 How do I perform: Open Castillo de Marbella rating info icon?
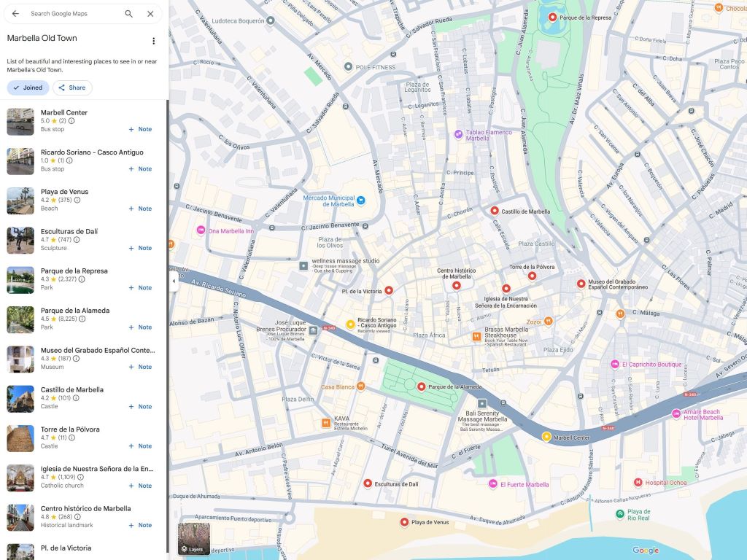(76, 398)
